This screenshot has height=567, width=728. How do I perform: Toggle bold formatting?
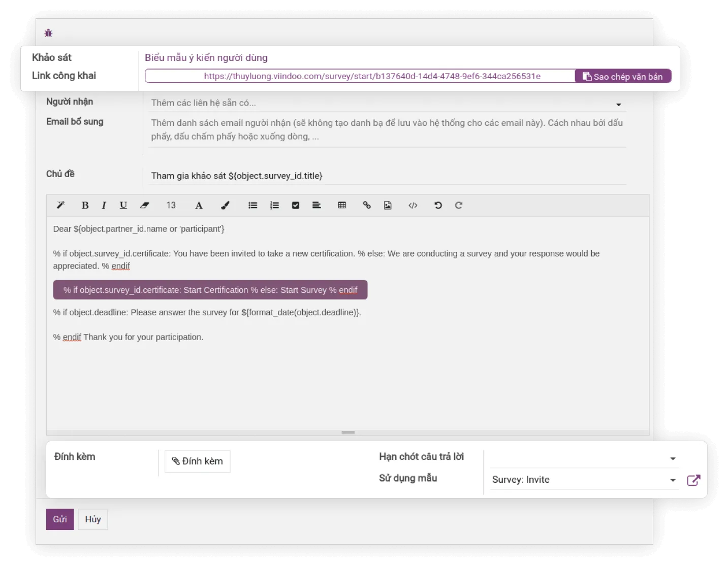pos(85,205)
